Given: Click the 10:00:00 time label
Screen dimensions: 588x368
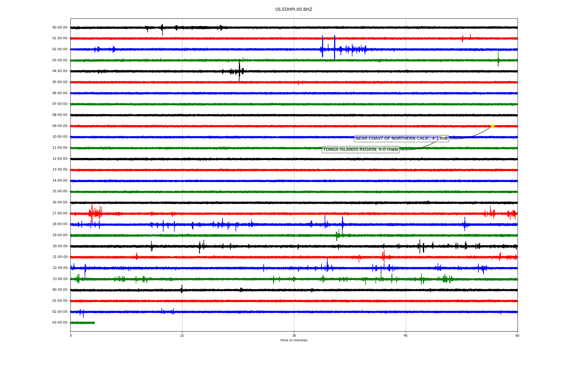Looking at the screenshot, I should click(x=60, y=137).
